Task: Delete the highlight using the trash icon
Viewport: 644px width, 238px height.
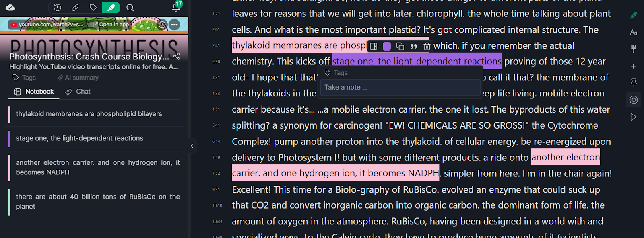Action: click(x=427, y=46)
